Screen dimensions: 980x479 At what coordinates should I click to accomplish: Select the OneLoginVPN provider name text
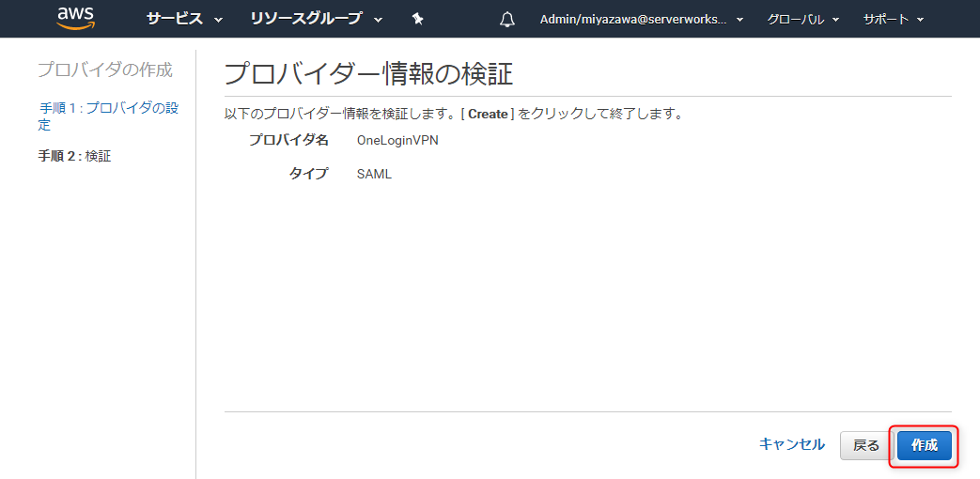tap(397, 141)
